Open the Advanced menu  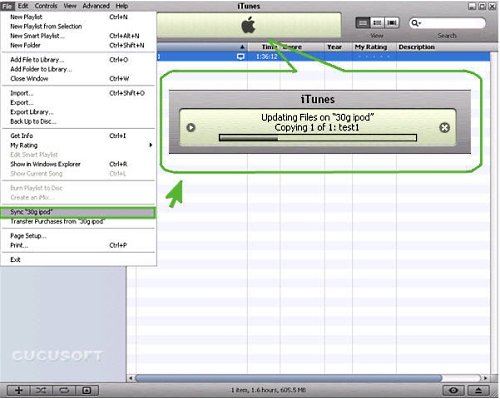[x=96, y=6]
